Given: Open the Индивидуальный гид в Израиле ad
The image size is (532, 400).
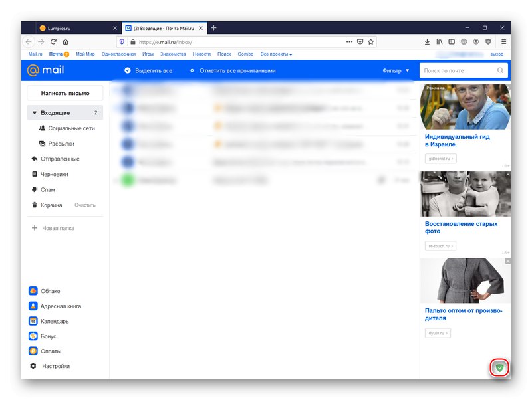Looking at the screenshot, I should pyautogui.click(x=458, y=140).
